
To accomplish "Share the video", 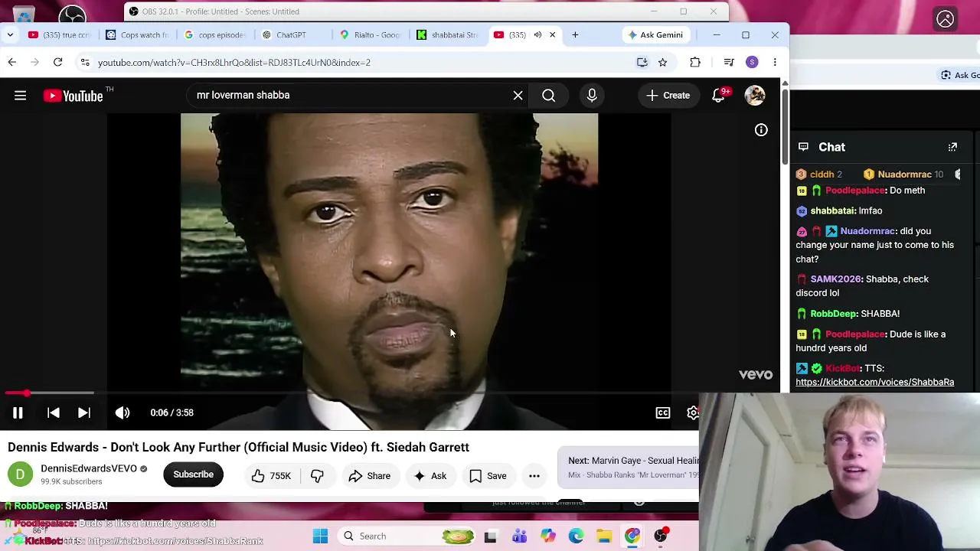I will [369, 476].
